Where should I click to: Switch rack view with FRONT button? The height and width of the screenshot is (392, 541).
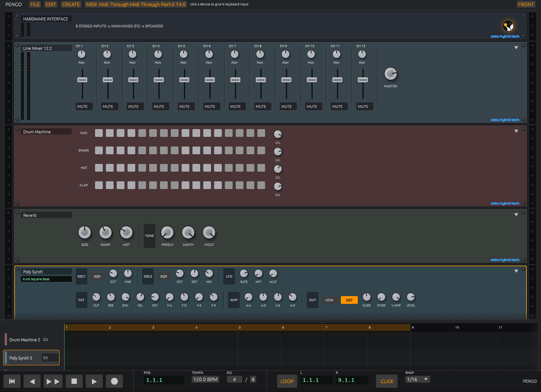[x=526, y=4]
